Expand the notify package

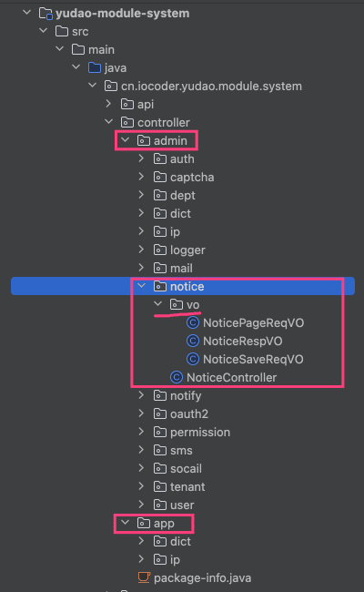click(141, 395)
